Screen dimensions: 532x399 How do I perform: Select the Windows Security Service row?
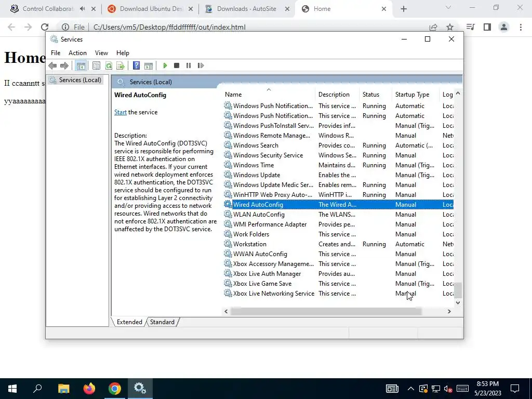pos(338,155)
